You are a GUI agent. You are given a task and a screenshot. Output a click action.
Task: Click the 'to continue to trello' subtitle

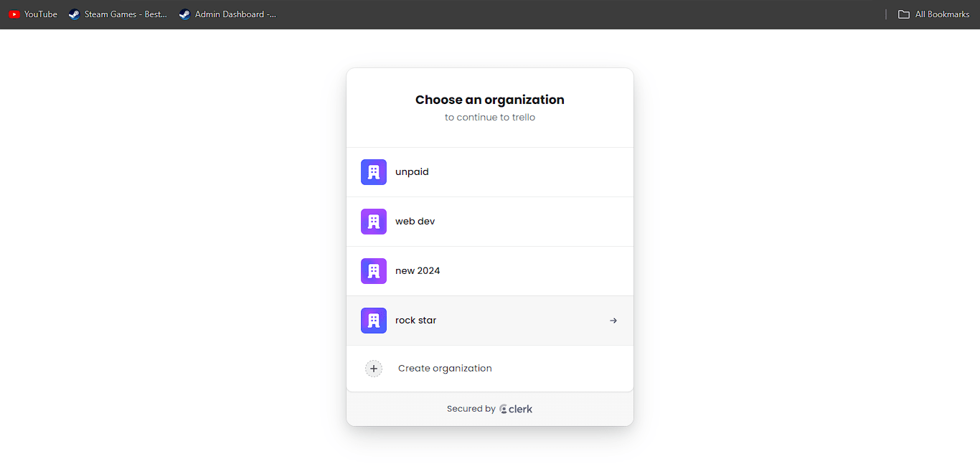point(490,118)
